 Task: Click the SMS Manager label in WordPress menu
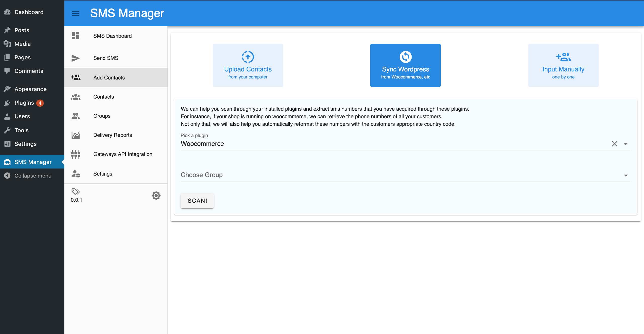click(33, 162)
